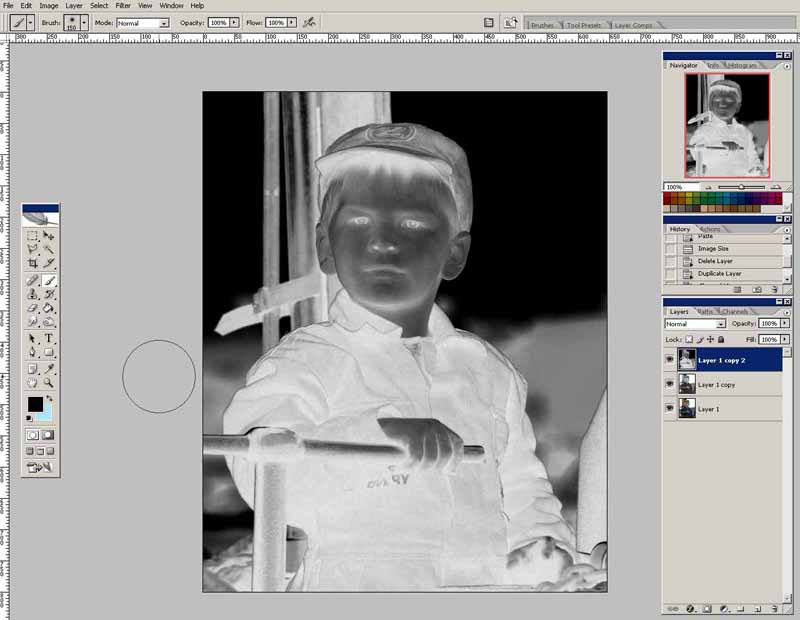
Task: Select the Layer 1 copy thumbnail
Action: point(687,384)
